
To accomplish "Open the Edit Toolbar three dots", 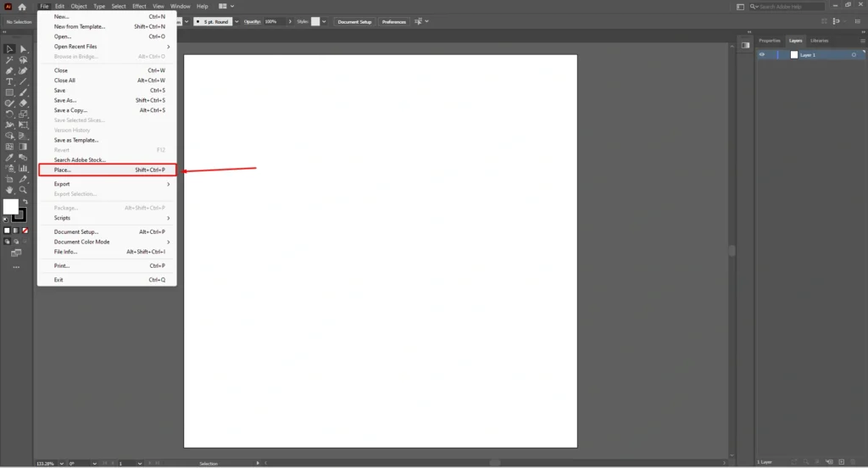I will (x=16, y=268).
